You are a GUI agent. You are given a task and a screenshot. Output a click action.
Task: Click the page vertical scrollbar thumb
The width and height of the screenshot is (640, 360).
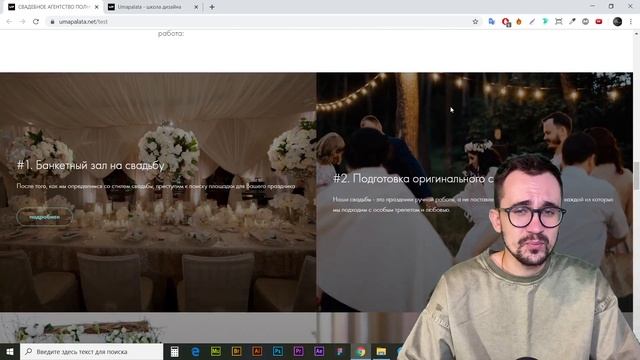pos(636,176)
